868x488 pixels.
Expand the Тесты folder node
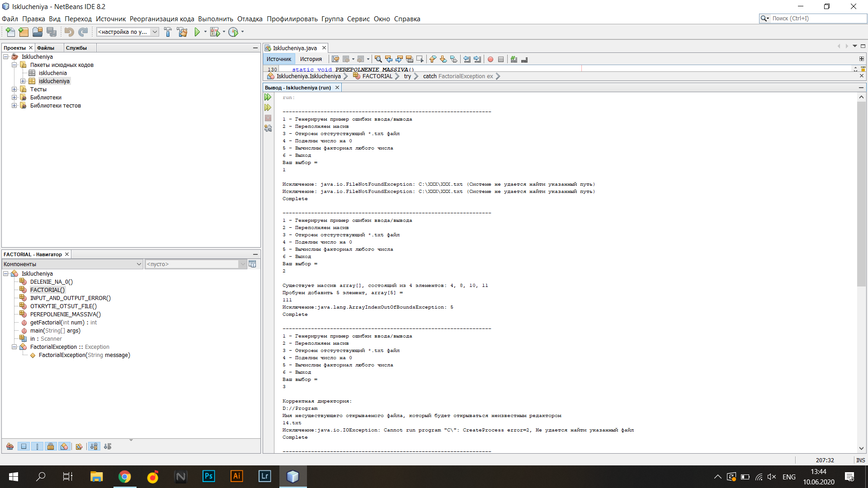pos(14,89)
